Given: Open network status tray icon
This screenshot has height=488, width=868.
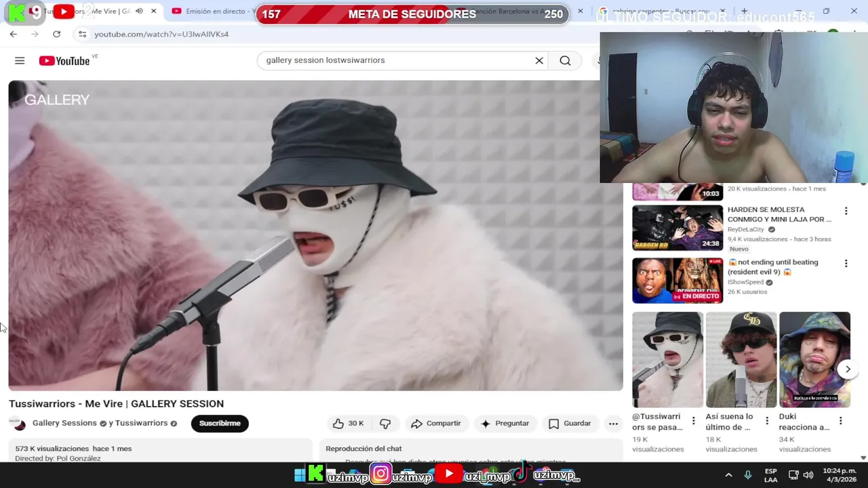Looking at the screenshot, I should point(793,475).
